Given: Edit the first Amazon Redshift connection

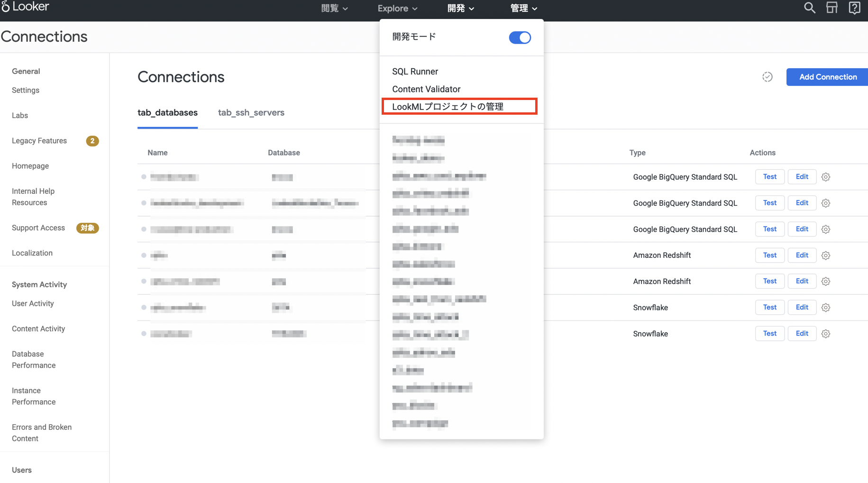Looking at the screenshot, I should pyautogui.click(x=802, y=255).
